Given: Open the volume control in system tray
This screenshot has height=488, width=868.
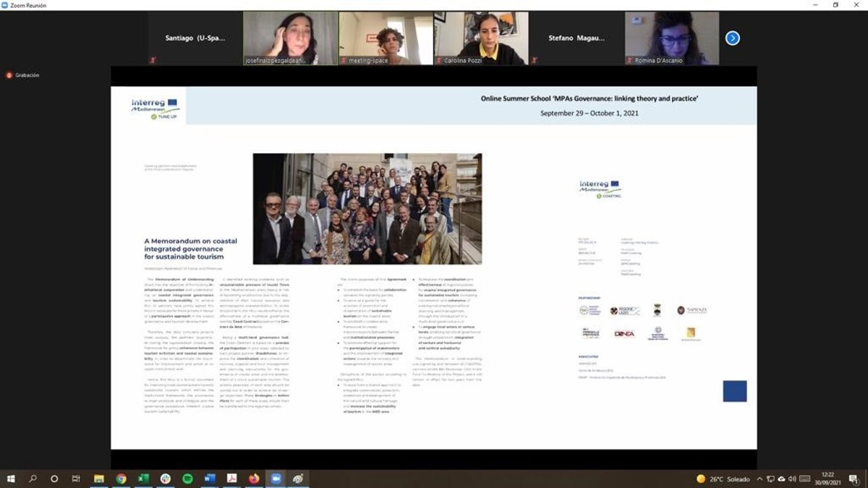Looking at the screenshot, I should tap(792, 479).
